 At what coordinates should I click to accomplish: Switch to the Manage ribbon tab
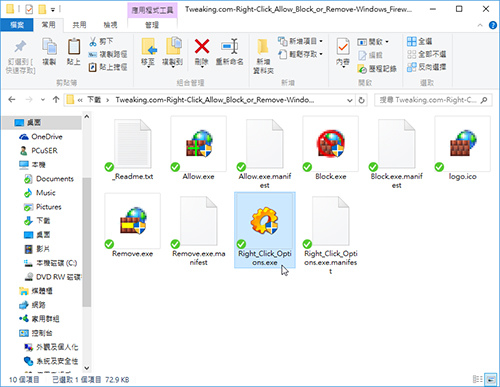pyautogui.click(x=152, y=25)
